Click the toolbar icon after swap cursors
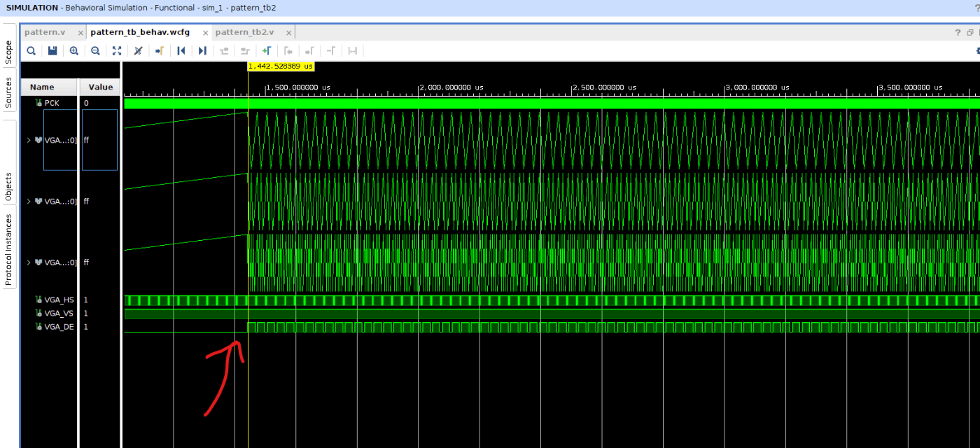980x448 pixels. tap(352, 50)
